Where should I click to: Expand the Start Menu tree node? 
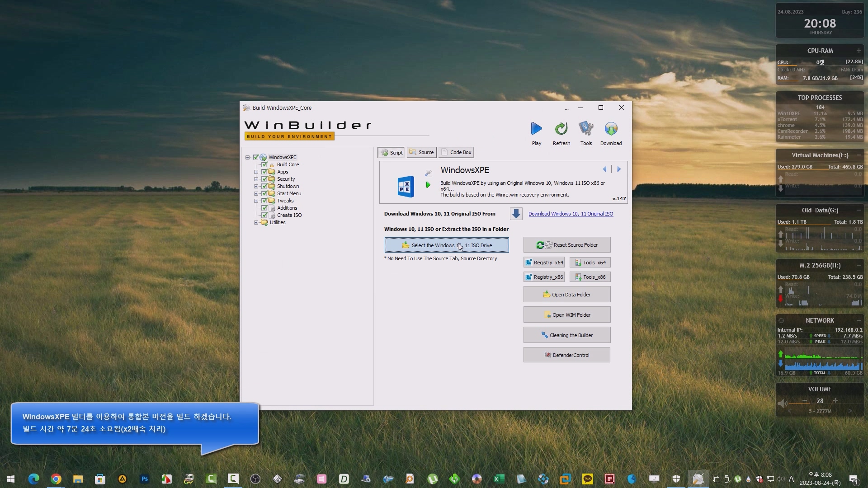pos(256,193)
